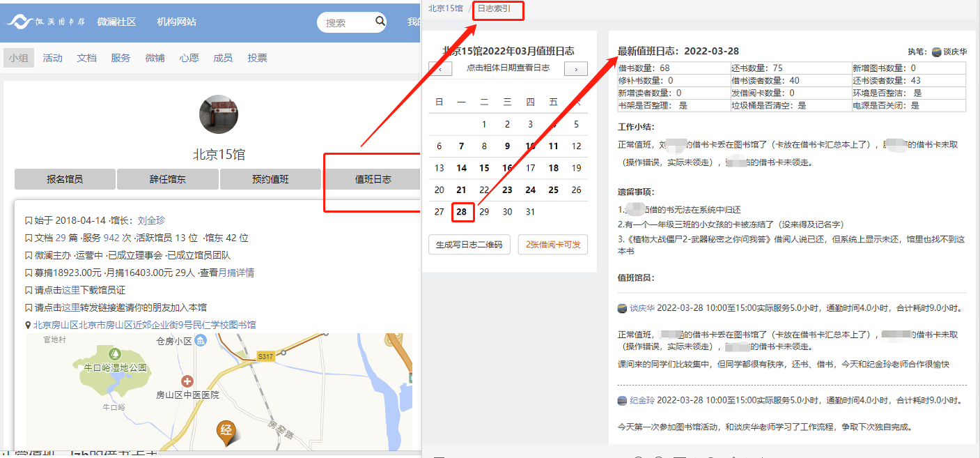Switch to the 成员 tab
Screen dimensions: 980x458
[x=223, y=58]
